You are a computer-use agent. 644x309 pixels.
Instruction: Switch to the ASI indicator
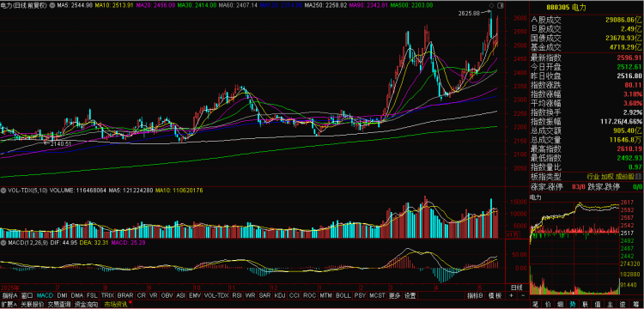[x=180, y=295]
